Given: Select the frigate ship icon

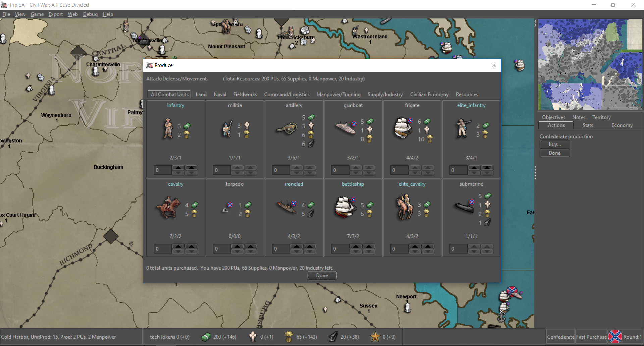Looking at the screenshot, I should tap(403, 128).
